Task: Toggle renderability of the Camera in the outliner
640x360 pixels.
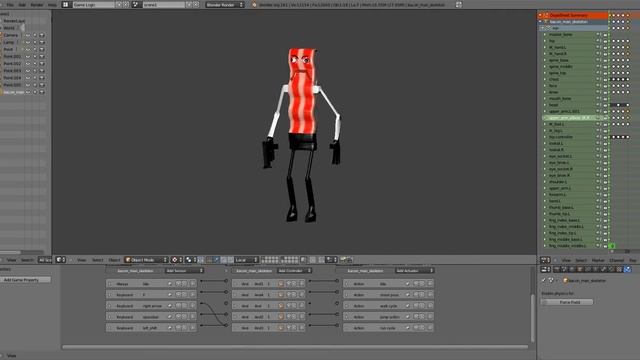Action: pyautogui.click(x=42, y=36)
